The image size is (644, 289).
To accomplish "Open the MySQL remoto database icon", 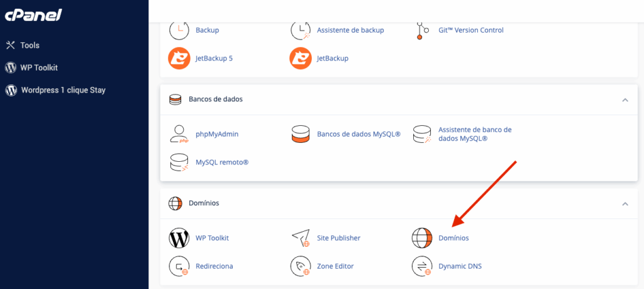I will click(x=179, y=162).
